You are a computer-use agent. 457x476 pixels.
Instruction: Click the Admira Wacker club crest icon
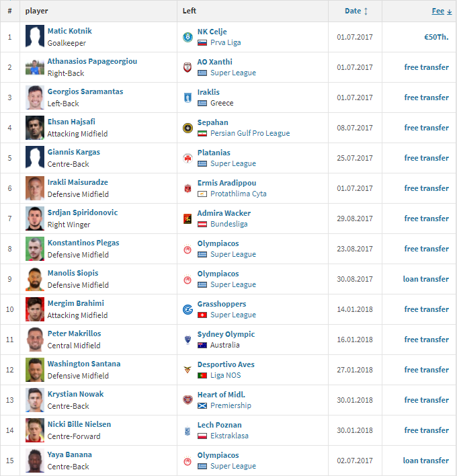[x=188, y=219]
